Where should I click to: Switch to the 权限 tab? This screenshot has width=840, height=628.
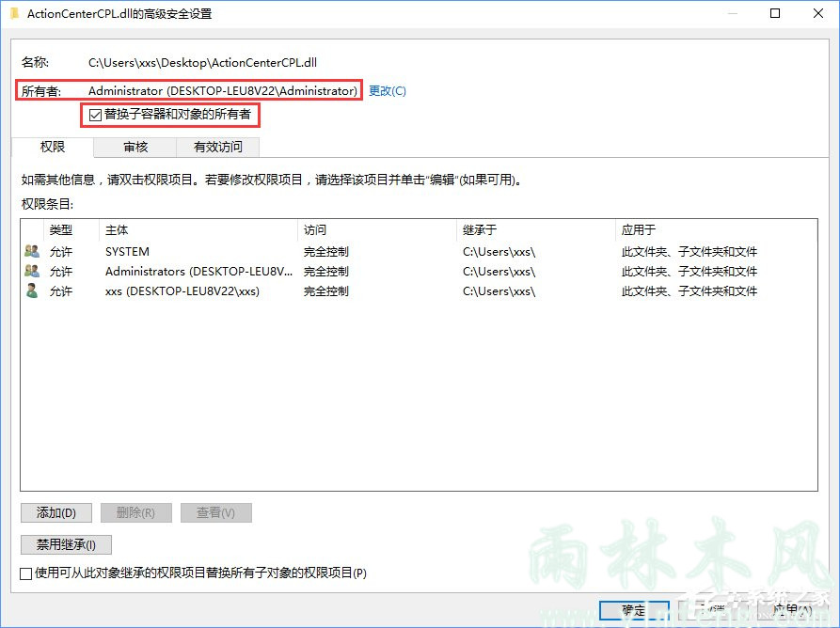coord(53,147)
